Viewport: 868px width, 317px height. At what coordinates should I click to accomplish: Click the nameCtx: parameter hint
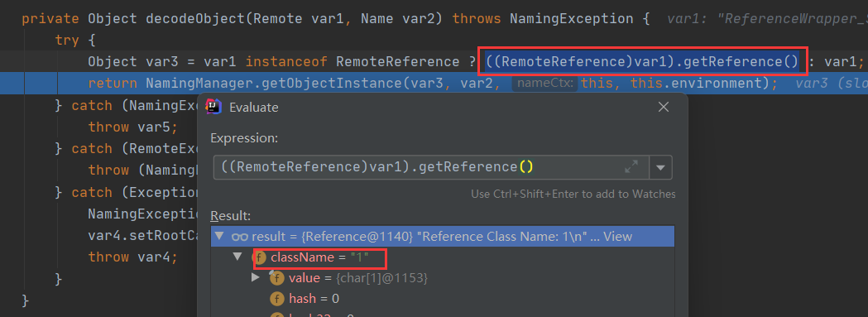pyautogui.click(x=544, y=84)
